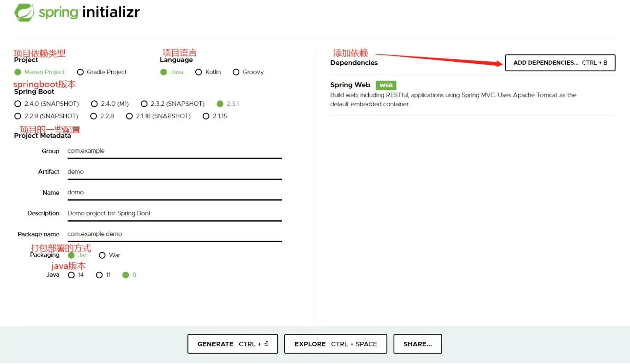630x364 pixels.
Task: Select Spring Boot 2.4.0 (M1)
Action: point(94,104)
